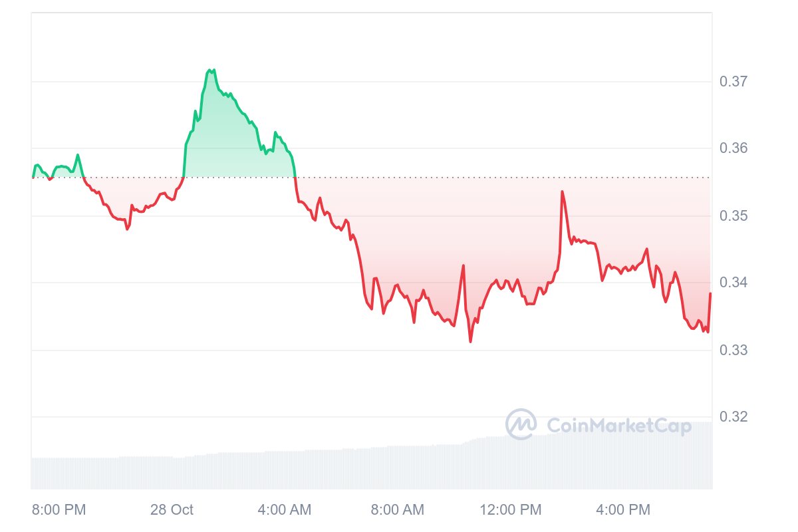Click the gray volume bars below 8:00 AM
798x532 pixels.
[x=397, y=469]
